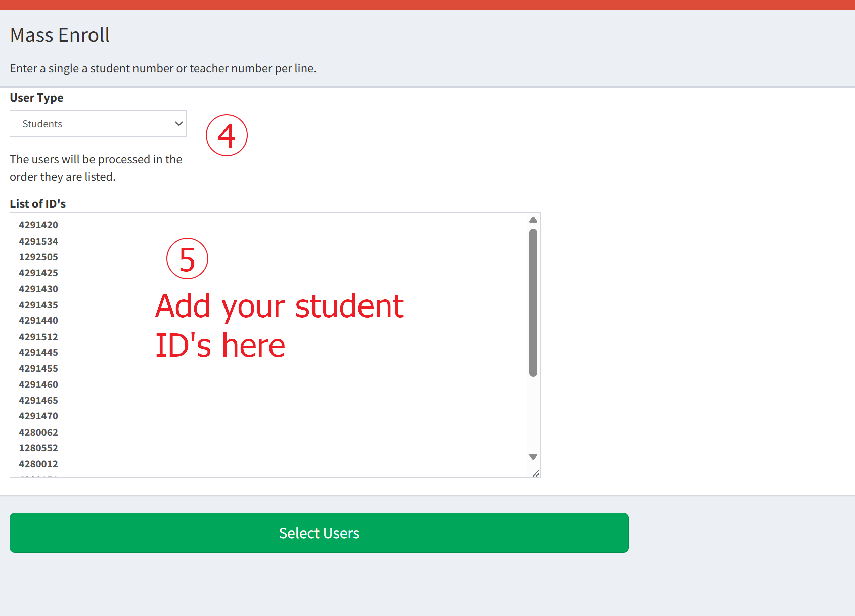Click the "List of ID's" label
This screenshot has width=855, height=616.
(38, 204)
